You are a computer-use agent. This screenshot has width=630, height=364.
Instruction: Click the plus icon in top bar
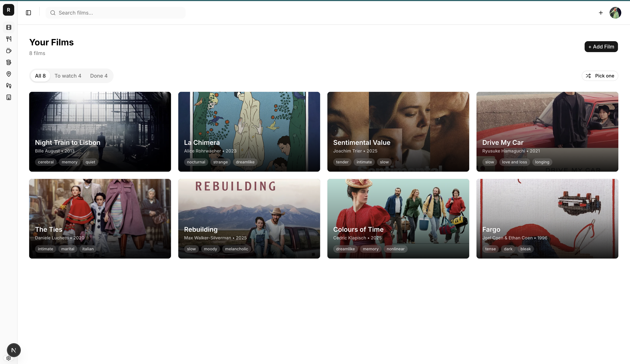pos(601,13)
